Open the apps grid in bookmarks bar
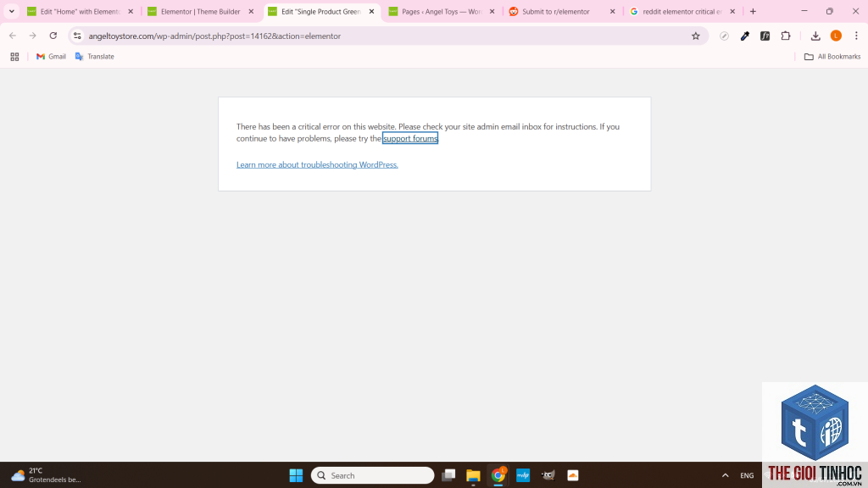 [15, 57]
